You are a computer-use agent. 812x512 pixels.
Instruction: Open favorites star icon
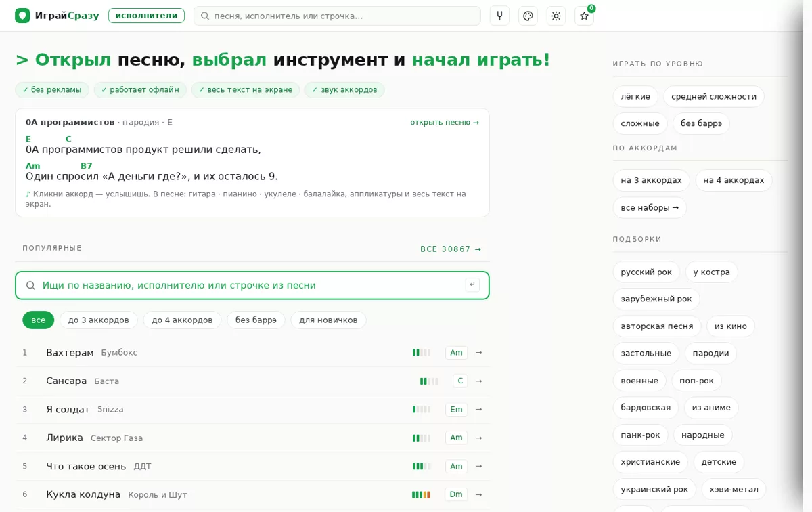pos(584,16)
